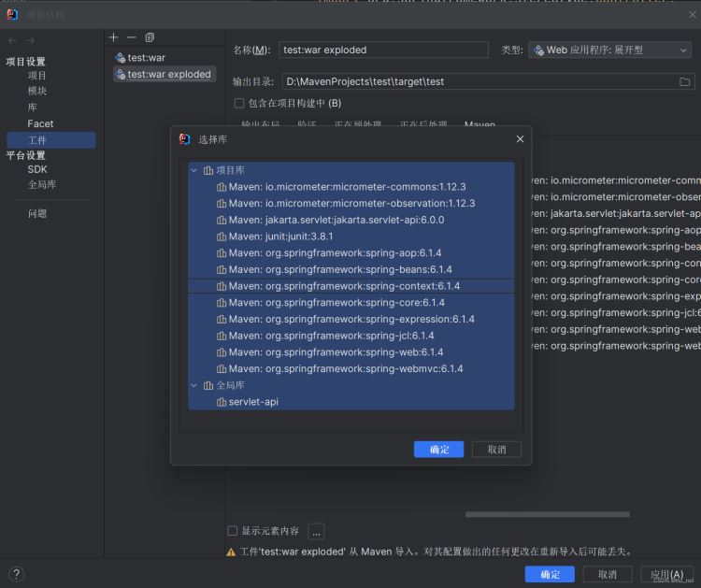Select Maven: org.springframework:spring-webmvc:6.1.4 row
Screen dimensions: 701x588
(351, 369)
